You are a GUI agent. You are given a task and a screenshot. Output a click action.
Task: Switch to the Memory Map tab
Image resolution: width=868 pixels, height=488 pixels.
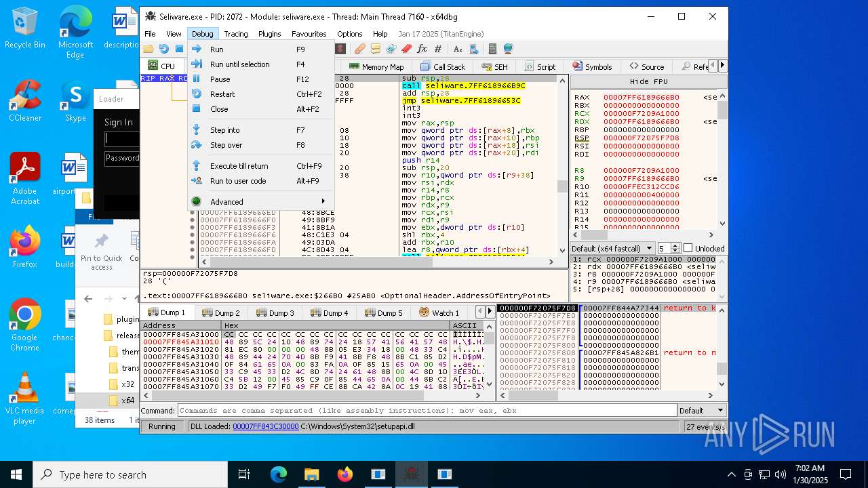click(376, 66)
